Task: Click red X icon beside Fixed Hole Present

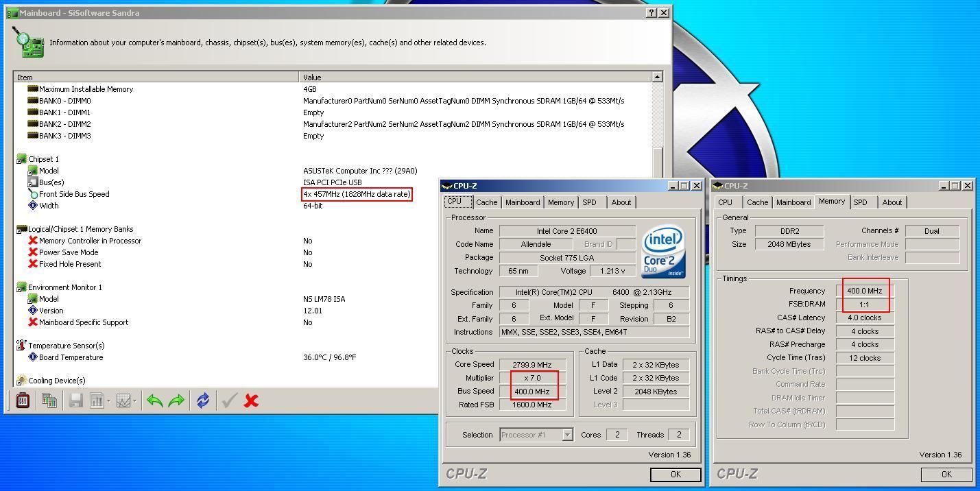Action: point(32,264)
